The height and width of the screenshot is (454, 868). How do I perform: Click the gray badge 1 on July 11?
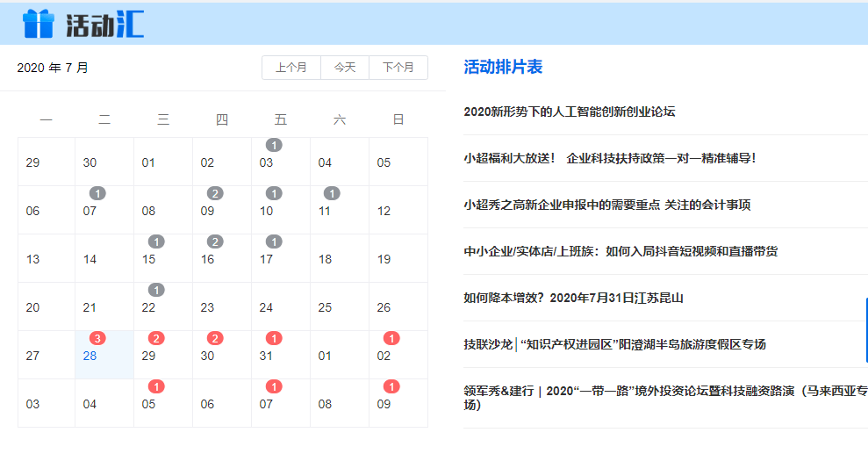332,193
